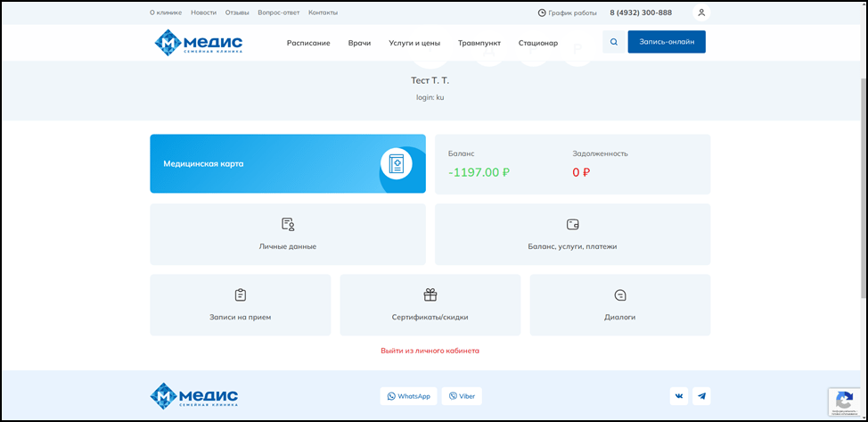Screen dimensions: 868x422
Task: Click the clipboard icon for appointments
Action: point(240,295)
